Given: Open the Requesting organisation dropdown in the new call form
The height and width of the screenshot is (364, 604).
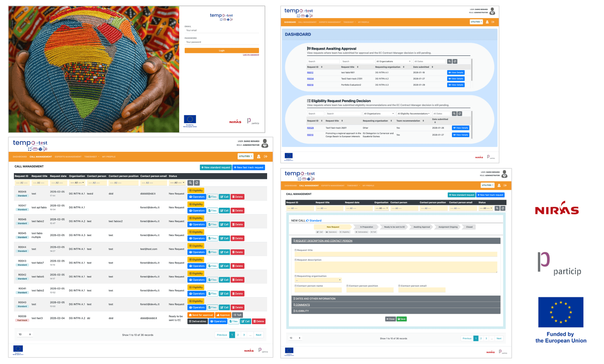Looking at the screenshot, I should click(318, 280).
